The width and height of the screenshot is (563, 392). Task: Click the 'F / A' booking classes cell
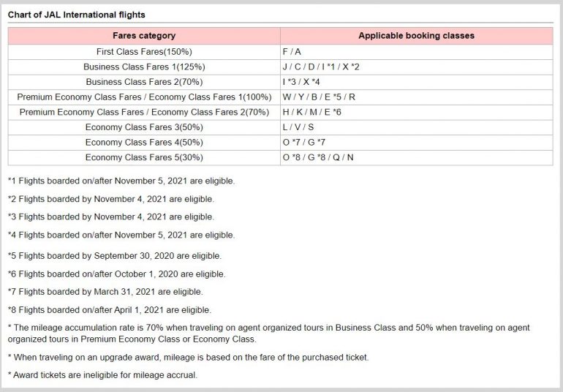[x=292, y=52]
